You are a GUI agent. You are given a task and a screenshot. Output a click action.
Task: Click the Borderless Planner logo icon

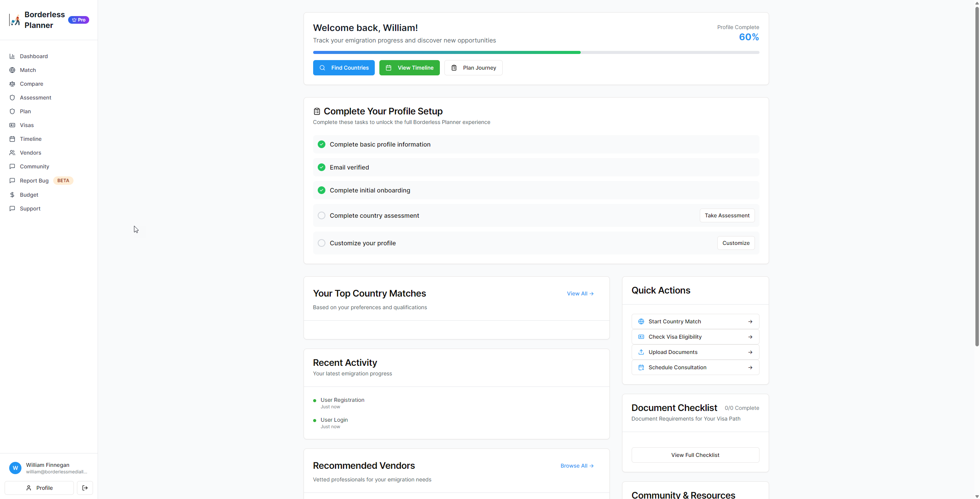[x=15, y=20]
